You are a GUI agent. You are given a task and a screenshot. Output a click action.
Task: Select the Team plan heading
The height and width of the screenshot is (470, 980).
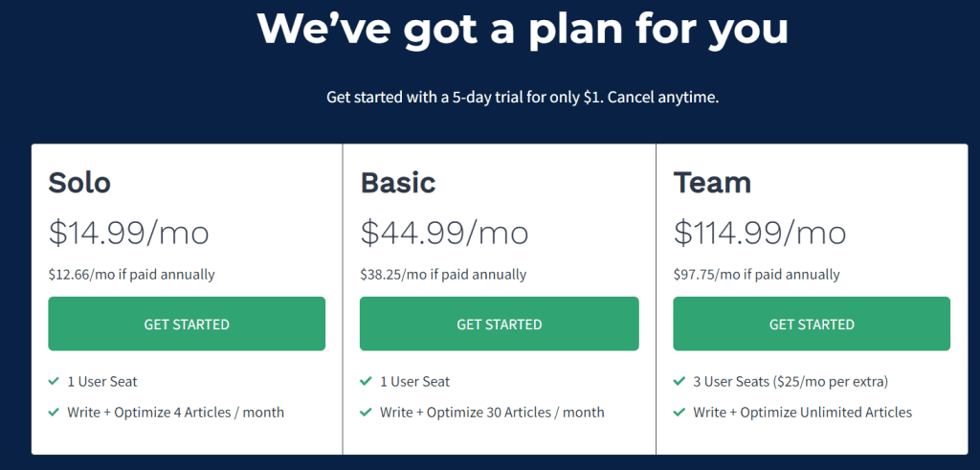712,183
